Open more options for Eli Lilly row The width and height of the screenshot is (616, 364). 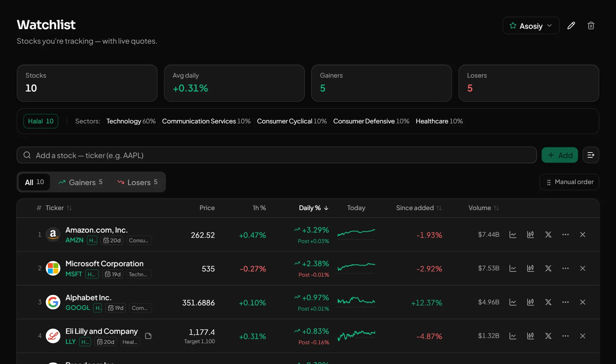(x=566, y=336)
